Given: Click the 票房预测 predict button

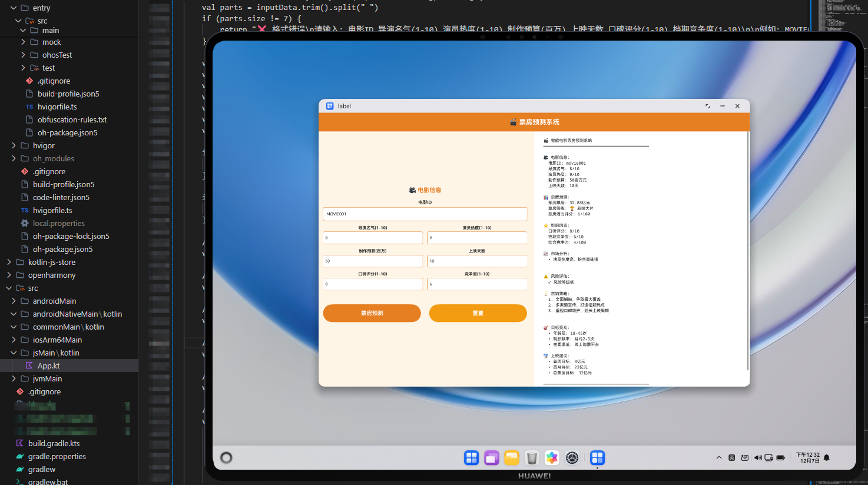Looking at the screenshot, I should coord(372,313).
